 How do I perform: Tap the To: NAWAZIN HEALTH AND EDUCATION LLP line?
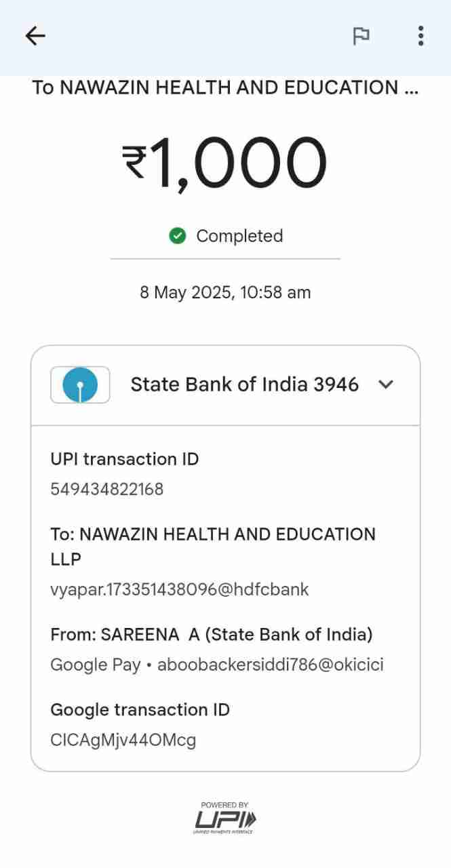213,546
